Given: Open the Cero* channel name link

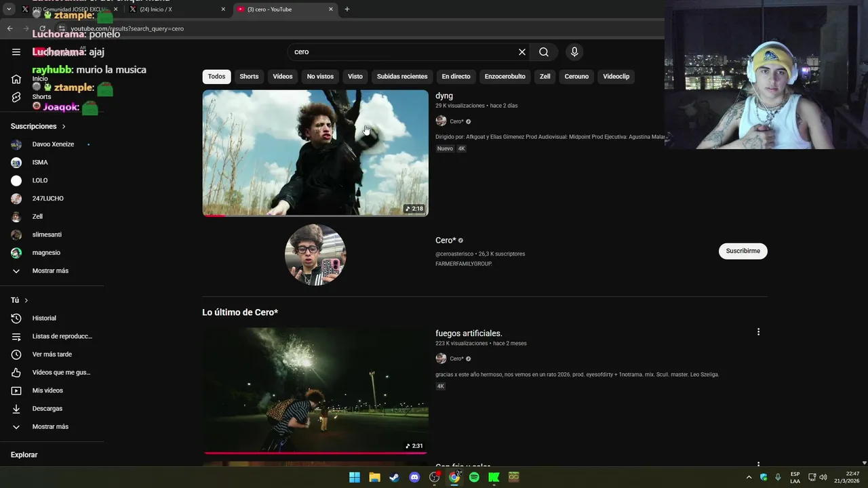Looking at the screenshot, I should pos(446,241).
